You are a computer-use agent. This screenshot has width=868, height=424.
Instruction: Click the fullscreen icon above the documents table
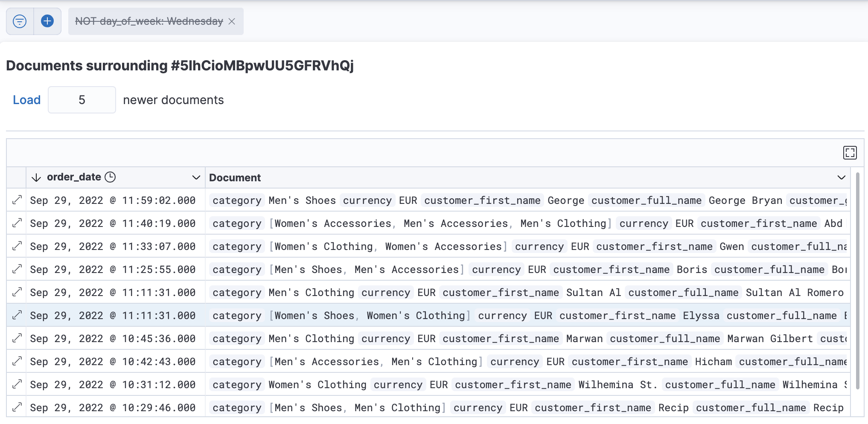coord(850,153)
